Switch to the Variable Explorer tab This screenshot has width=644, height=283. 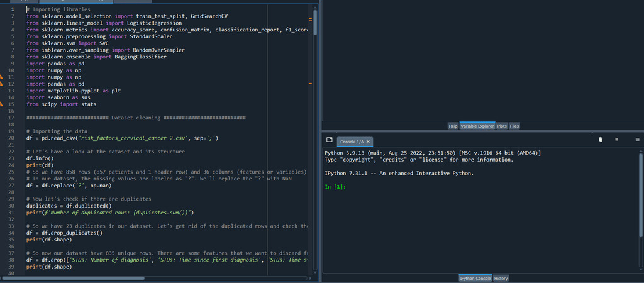pyautogui.click(x=477, y=126)
